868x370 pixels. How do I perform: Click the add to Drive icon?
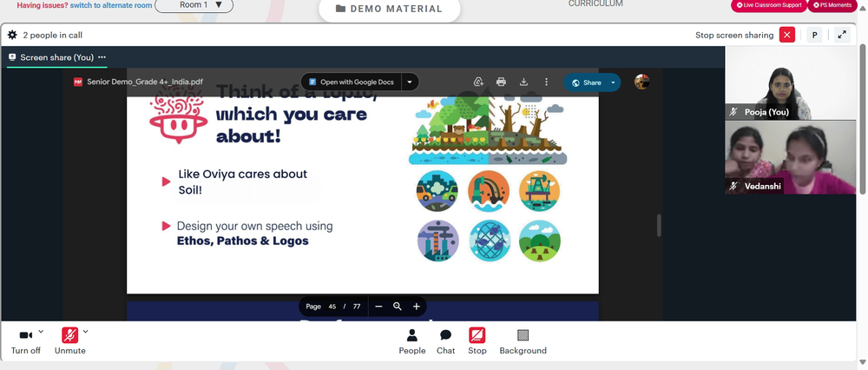[x=479, y=82]
